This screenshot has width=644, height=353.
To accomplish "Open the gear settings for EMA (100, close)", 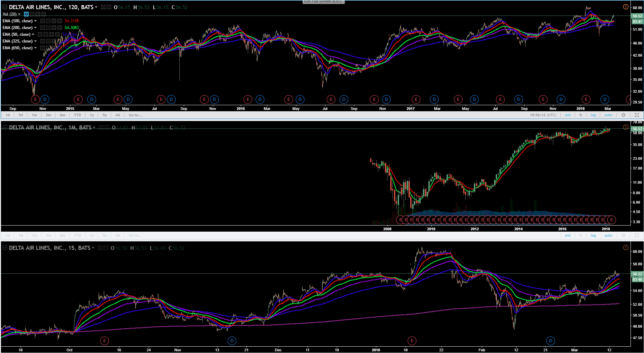I will click(48, 21).
